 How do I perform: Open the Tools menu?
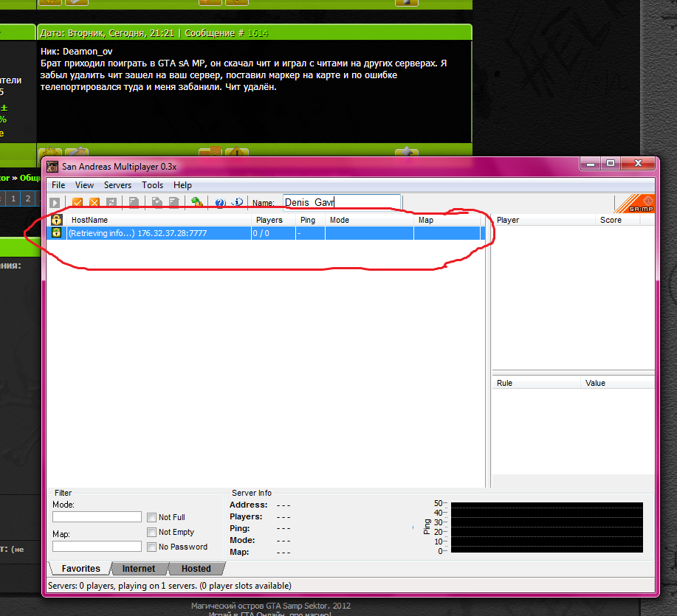coord(152,185)
